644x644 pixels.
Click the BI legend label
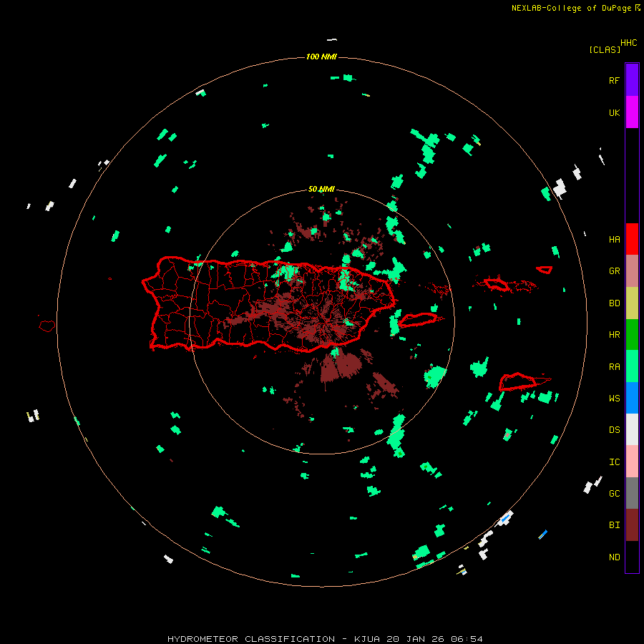(614, 525)
